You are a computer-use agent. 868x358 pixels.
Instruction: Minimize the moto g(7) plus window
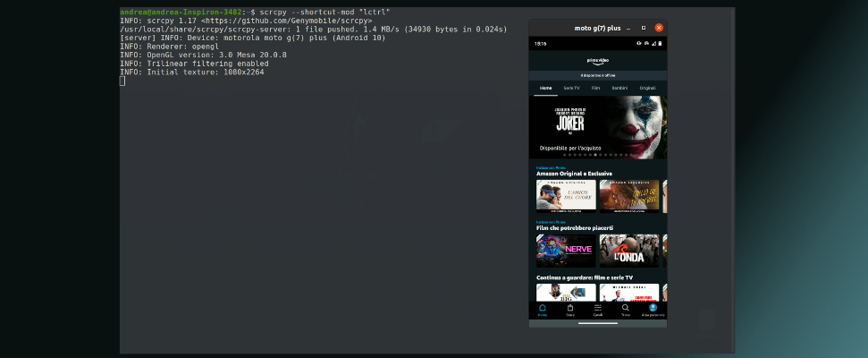[628, 28]
